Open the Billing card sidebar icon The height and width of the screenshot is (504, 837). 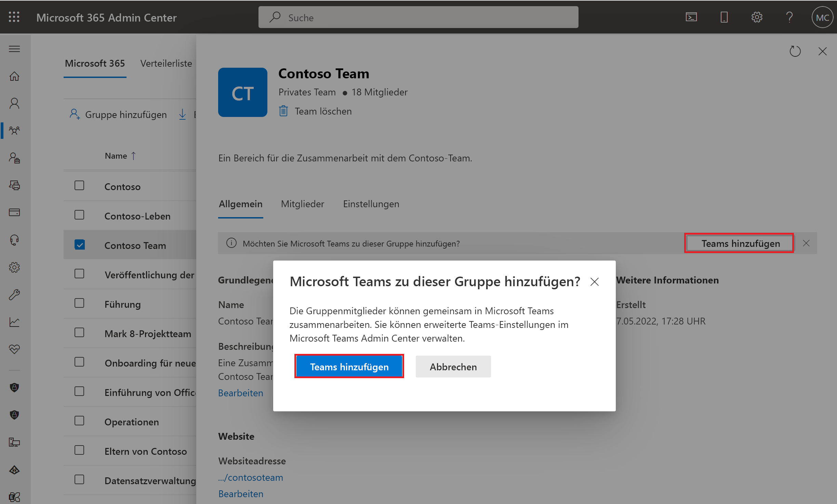click(x=14, y=212)
